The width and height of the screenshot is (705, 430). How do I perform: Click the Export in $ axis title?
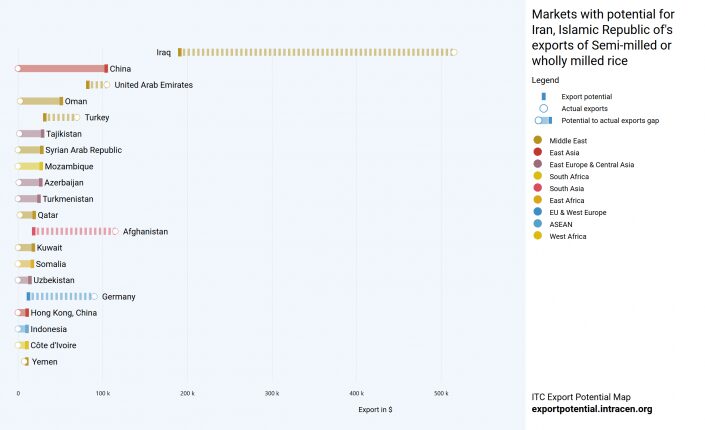[x=375, y=410]
